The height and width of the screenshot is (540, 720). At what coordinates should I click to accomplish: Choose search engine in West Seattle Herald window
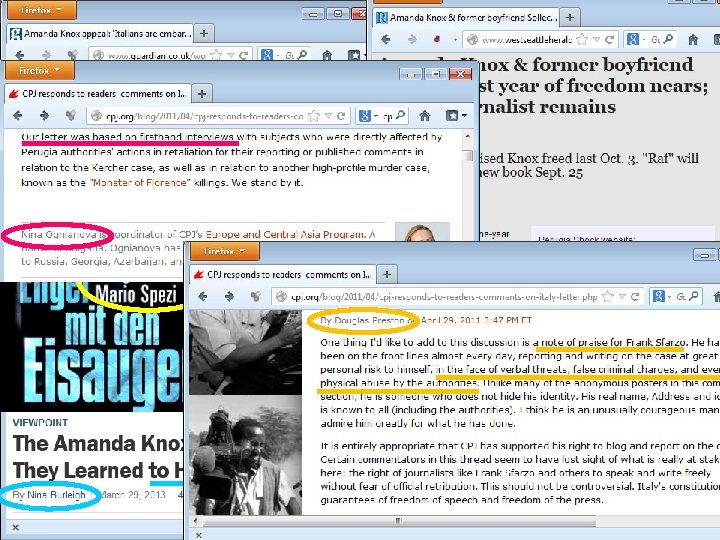[636, 39]
